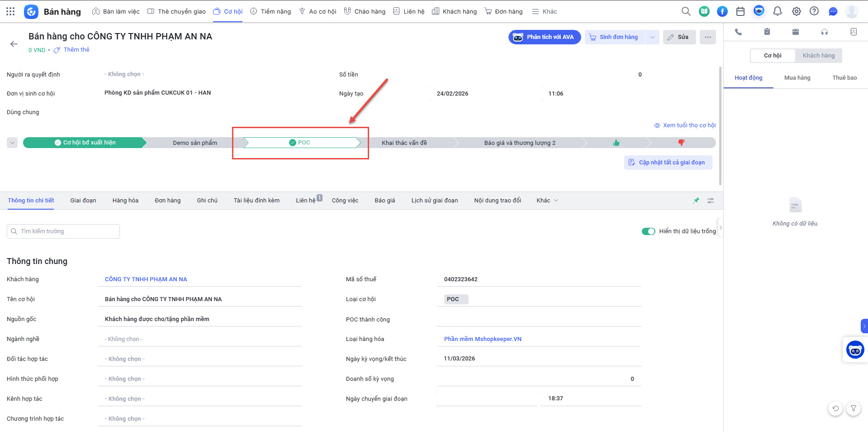Select Cơ hội segment in side panel
Image resolution: width=868 pixels, height=432 pixels.
pyautogui.click(x=773, y=56)
